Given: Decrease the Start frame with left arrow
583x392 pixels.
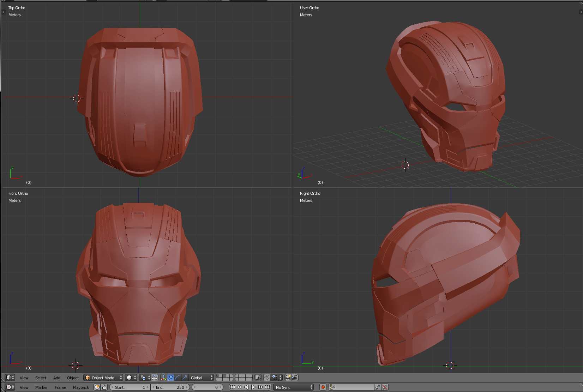Looking at the screenshot, I should [x=112, y=387].
